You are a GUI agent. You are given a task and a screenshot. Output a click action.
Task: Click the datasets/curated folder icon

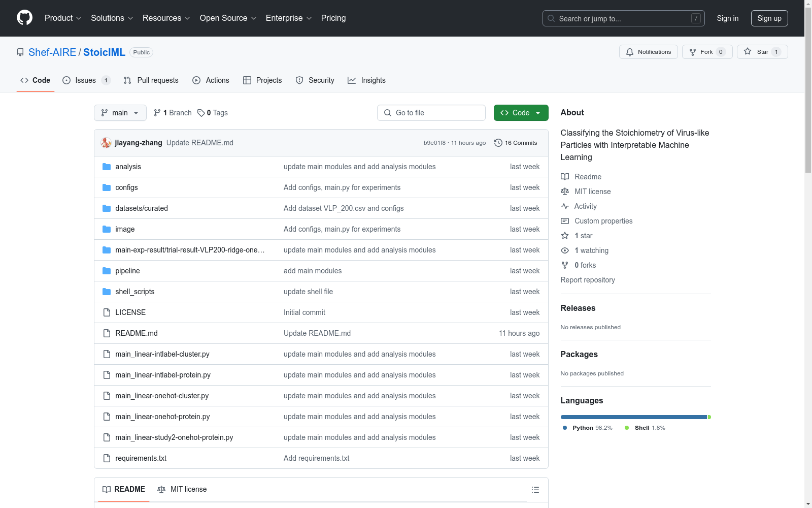coord(107,208)
